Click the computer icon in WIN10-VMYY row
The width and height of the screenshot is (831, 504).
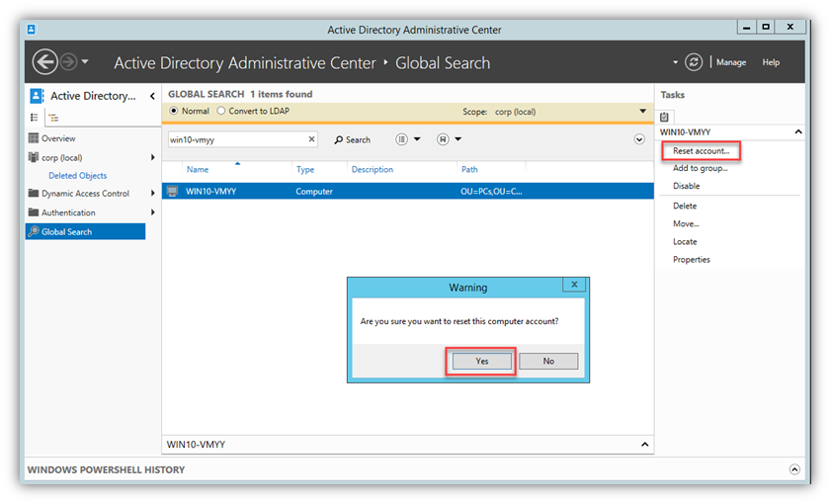coord(172,192)
